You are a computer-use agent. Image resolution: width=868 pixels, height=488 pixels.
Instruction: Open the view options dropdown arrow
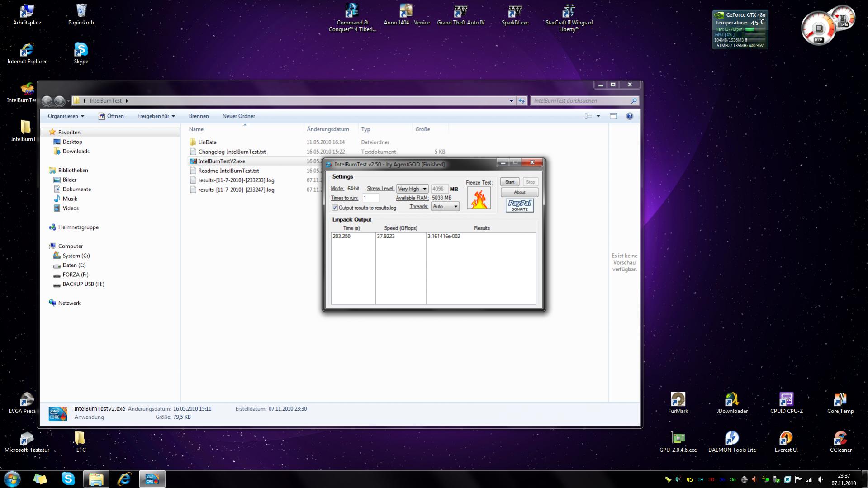[x=598, y=116]
